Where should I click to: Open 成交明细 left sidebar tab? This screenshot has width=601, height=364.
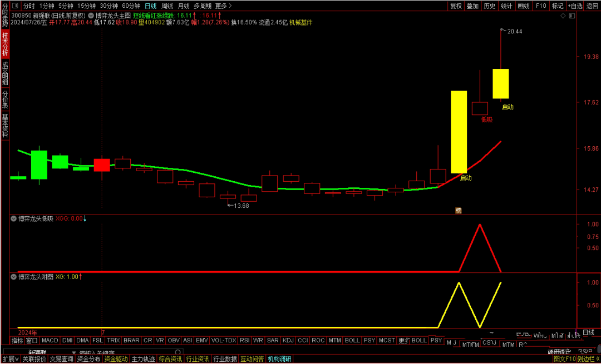point(5,73)
